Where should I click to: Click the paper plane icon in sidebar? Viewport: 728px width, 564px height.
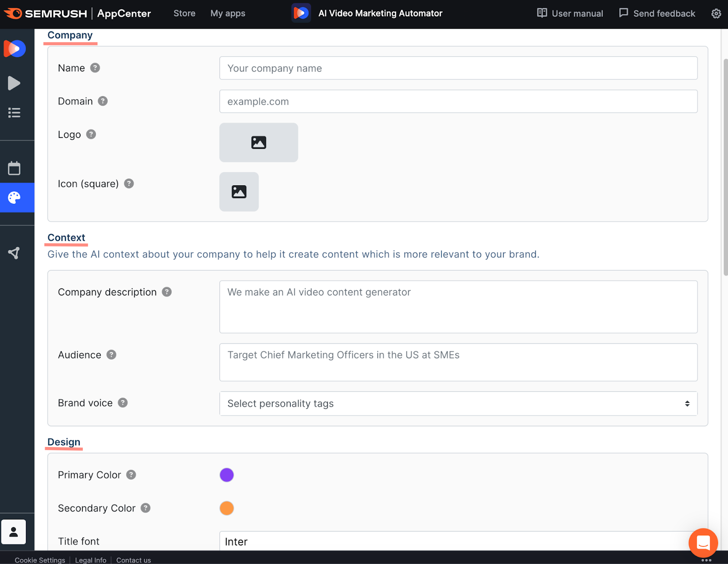14,253
